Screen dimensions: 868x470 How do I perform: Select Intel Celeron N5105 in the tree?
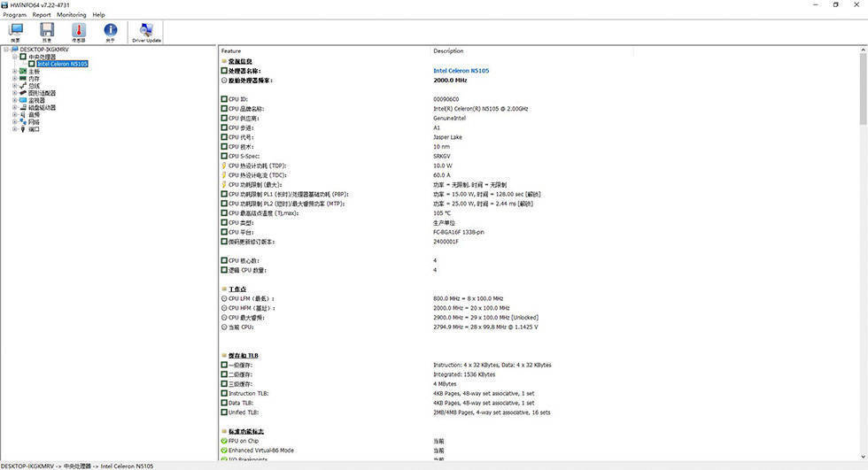click(x=63, y=64)
